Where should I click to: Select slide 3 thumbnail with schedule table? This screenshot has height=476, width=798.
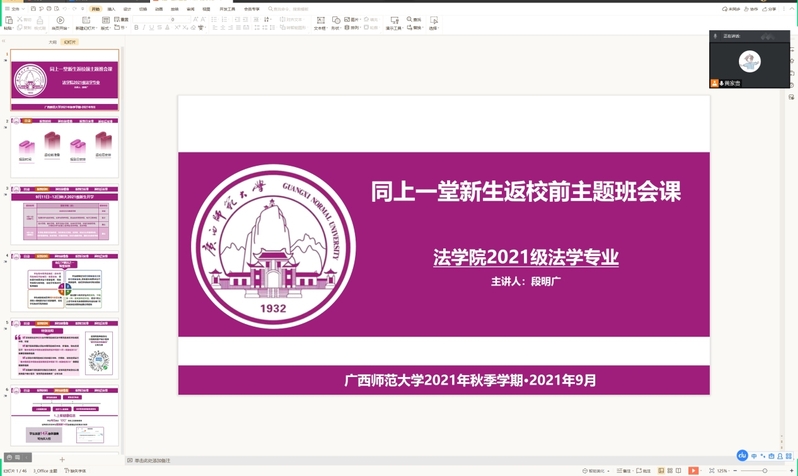[x=65, y=214]
